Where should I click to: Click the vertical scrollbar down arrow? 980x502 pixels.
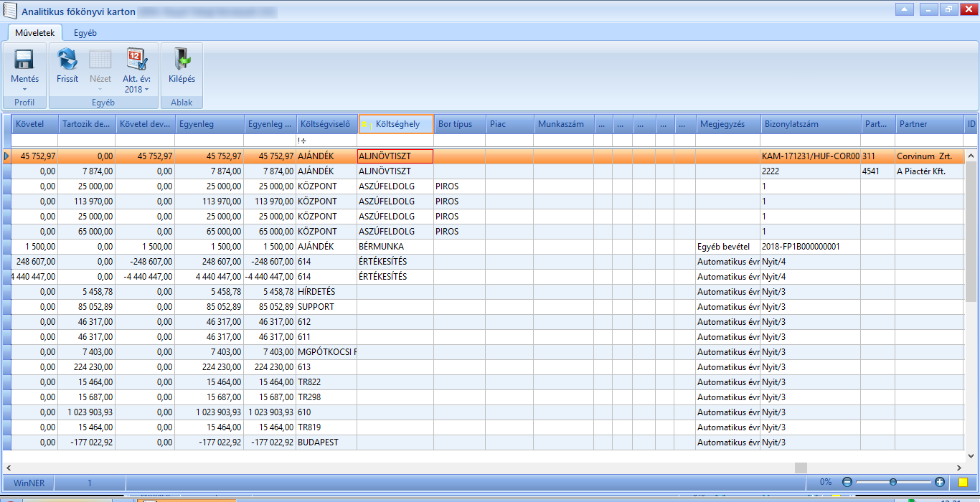971,456
